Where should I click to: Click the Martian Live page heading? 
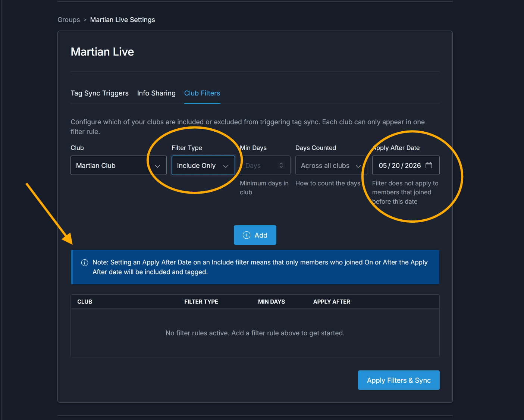[102, 51]
